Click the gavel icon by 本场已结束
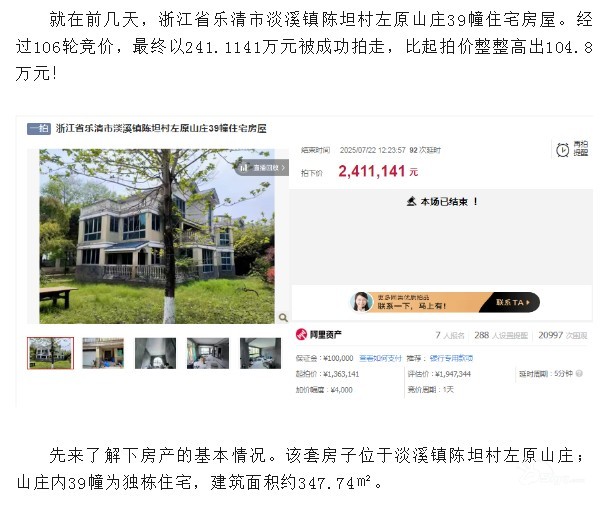The image size is (610, 511). pyautogui.click(x=412, y=202)
